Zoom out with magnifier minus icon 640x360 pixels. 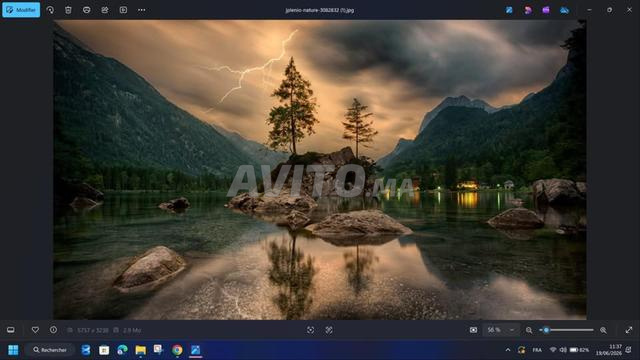[x=529, y=330]
